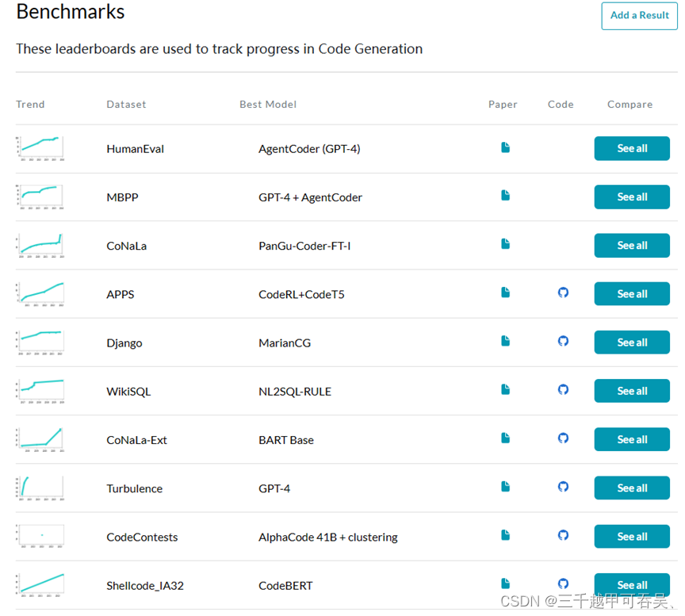This screenshot has width=685, height=616.
Task: Click the Add a Result button
Action: tap(639, 16)
